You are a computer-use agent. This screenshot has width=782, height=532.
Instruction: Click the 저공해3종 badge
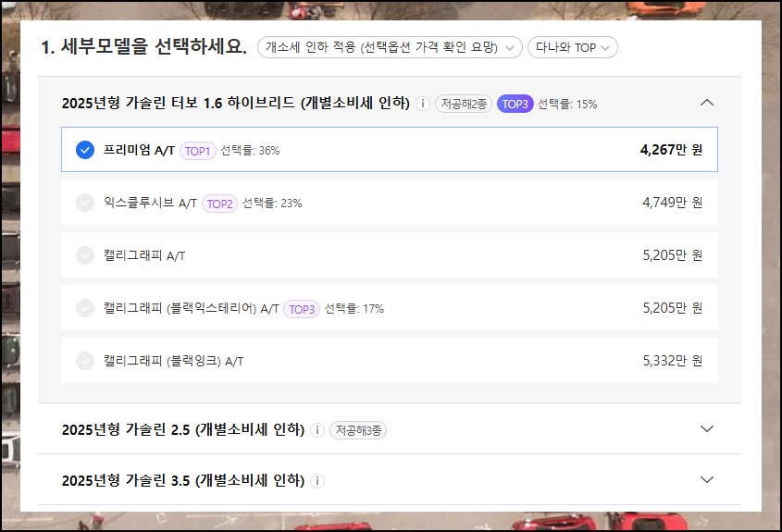coord(358,430)
